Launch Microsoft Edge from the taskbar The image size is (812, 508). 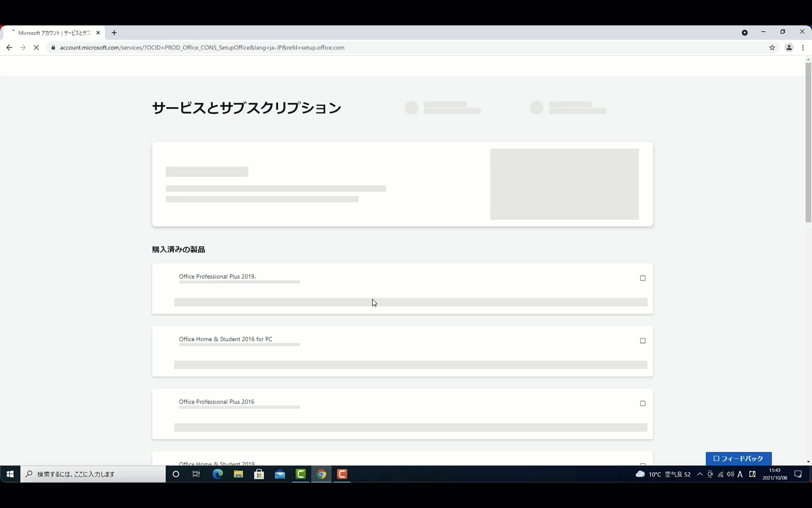point(218,474)
